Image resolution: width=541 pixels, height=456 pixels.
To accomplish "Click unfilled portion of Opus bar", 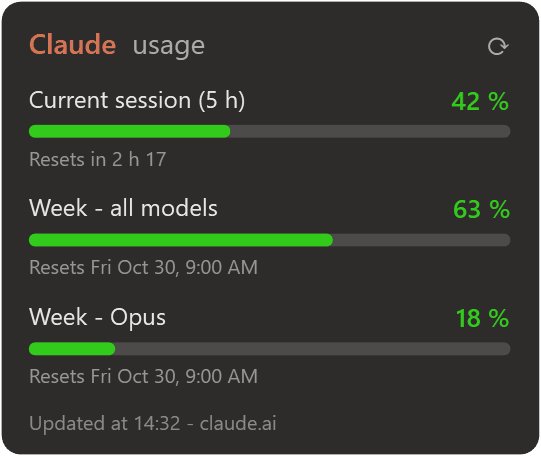I will pos(313,349).
